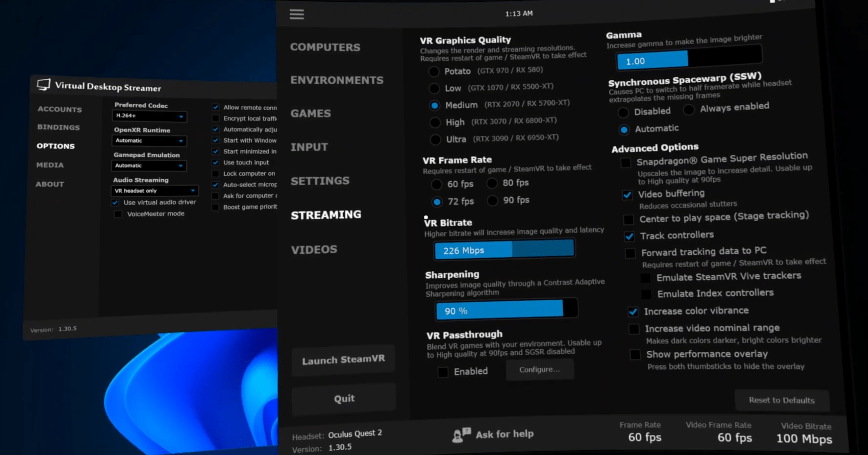The width and height of the screenshot is (868, 455).
Task: Open the BINDINGS section in Streamer
Action: tap(59, 127)
